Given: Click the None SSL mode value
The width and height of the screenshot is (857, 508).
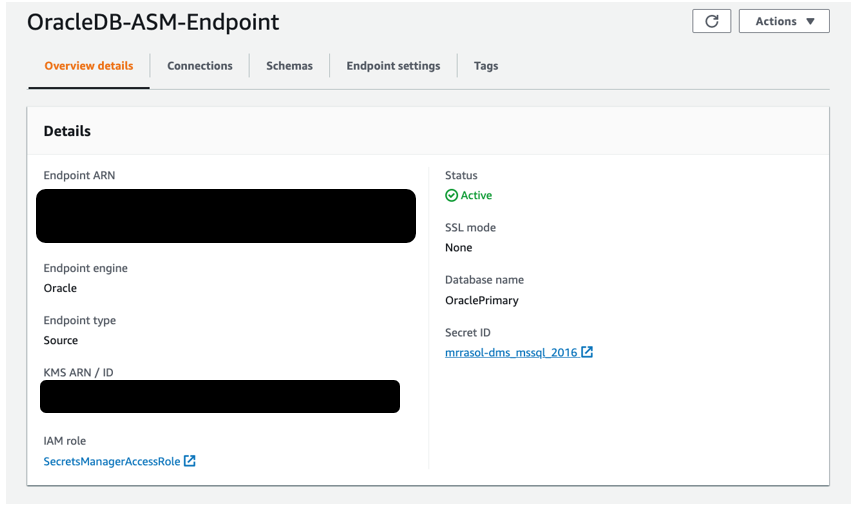Looking at the screenshot, I should coord(459,248).
